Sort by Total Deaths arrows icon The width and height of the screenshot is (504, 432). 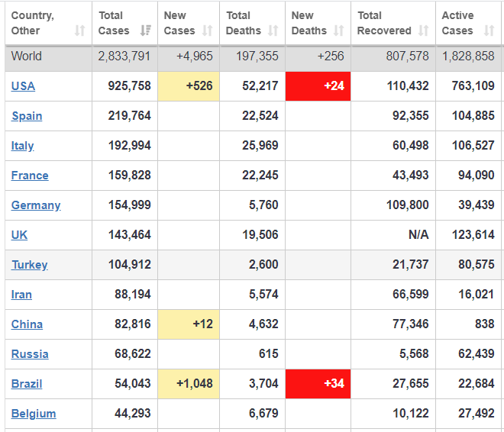coord(273,31)
